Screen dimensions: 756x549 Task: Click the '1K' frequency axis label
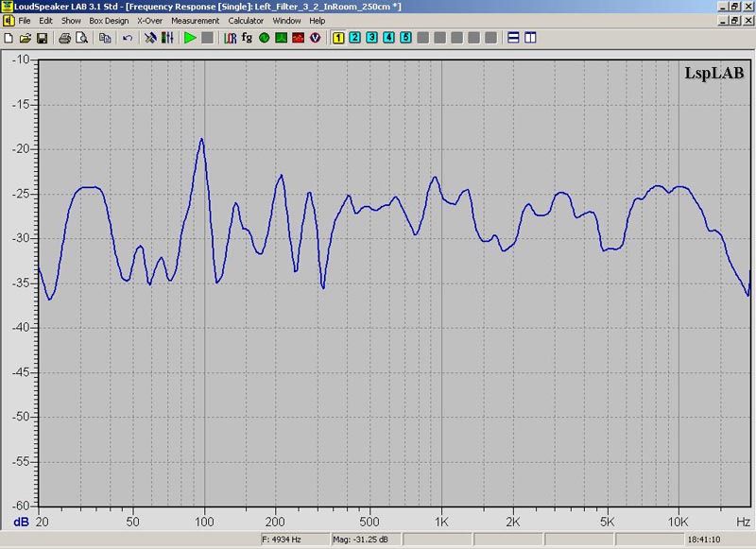(x=441, y=522)
